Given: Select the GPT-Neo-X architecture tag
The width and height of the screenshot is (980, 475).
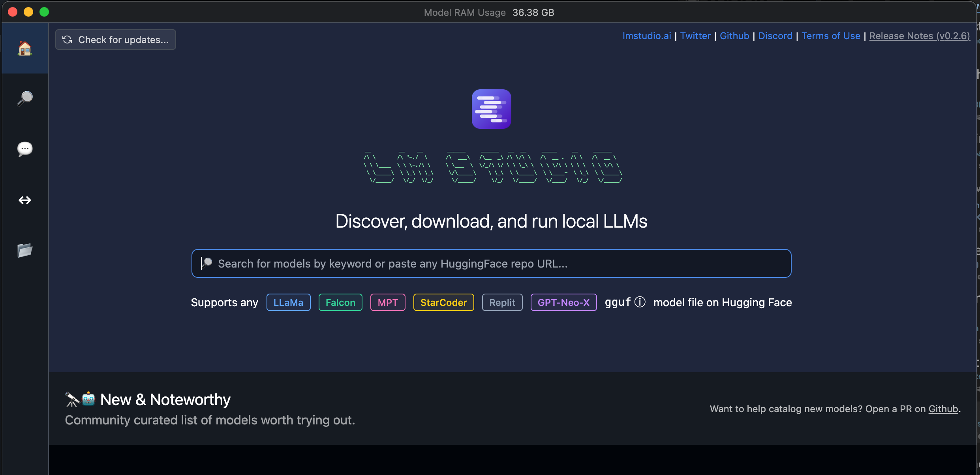Looking at the screenshot, I should click(563, 302).
